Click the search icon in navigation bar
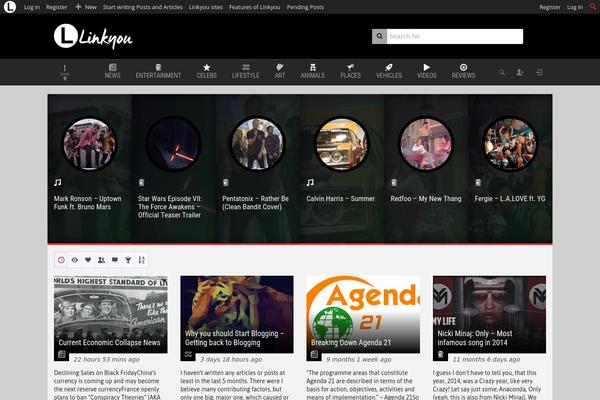This screenshot has width=600, height=400. pyautogui.click(x=502, y=72)
